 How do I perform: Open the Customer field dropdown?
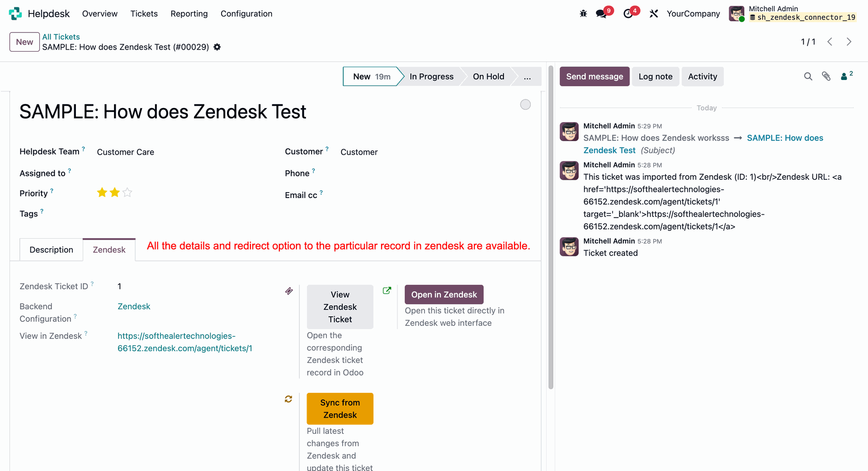pyautogui.click(x=359, y=152)
